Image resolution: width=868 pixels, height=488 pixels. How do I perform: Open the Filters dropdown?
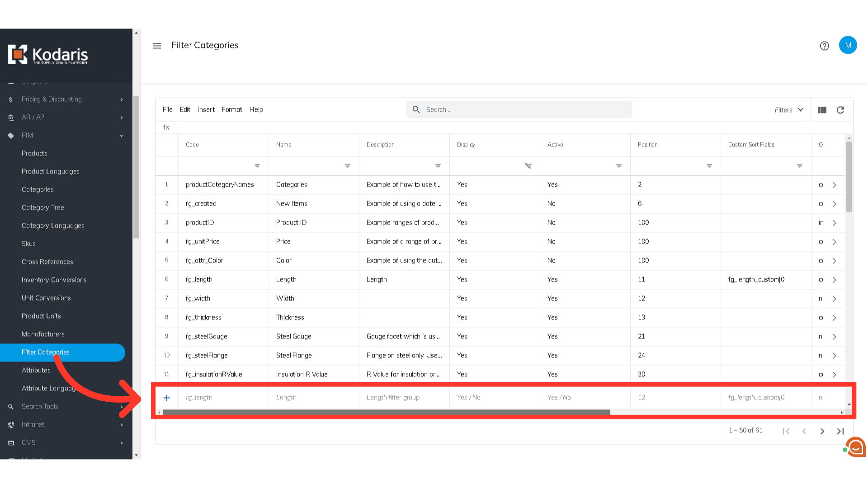tap(788, 110)
